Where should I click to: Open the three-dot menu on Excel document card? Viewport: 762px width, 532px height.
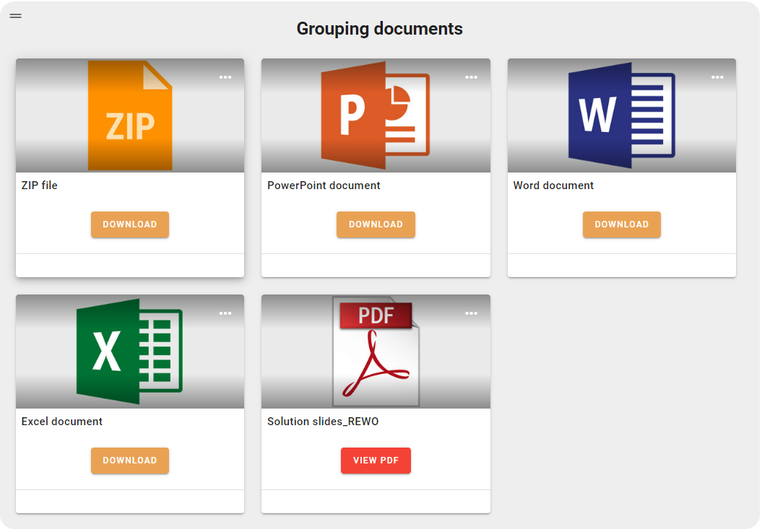coord(225,313)
